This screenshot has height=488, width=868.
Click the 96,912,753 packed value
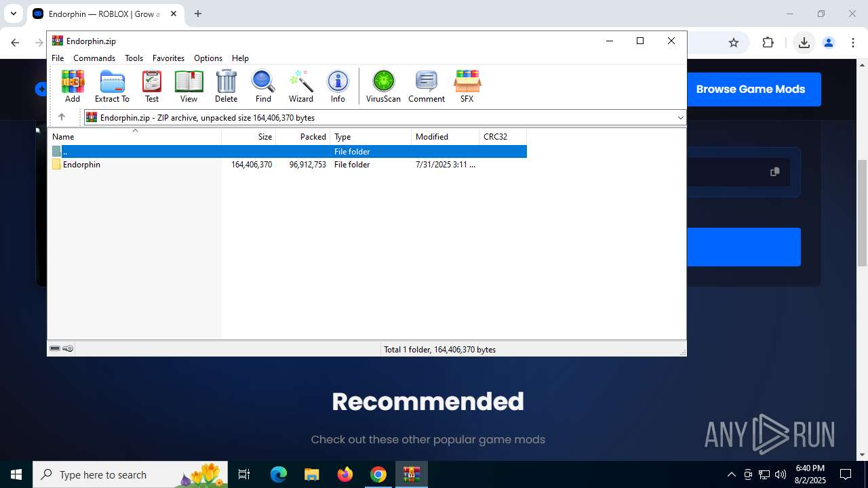point(308,165)
